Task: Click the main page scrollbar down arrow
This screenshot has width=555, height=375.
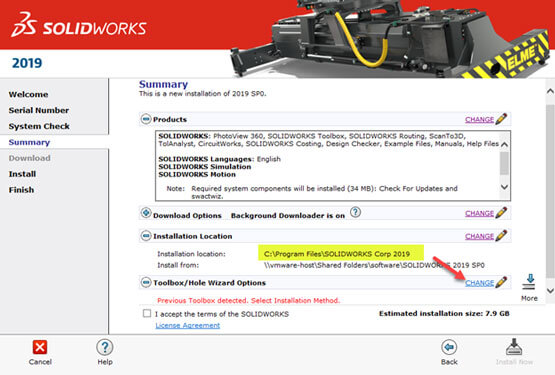Action: pyautogui.click(x=550, y=291)
